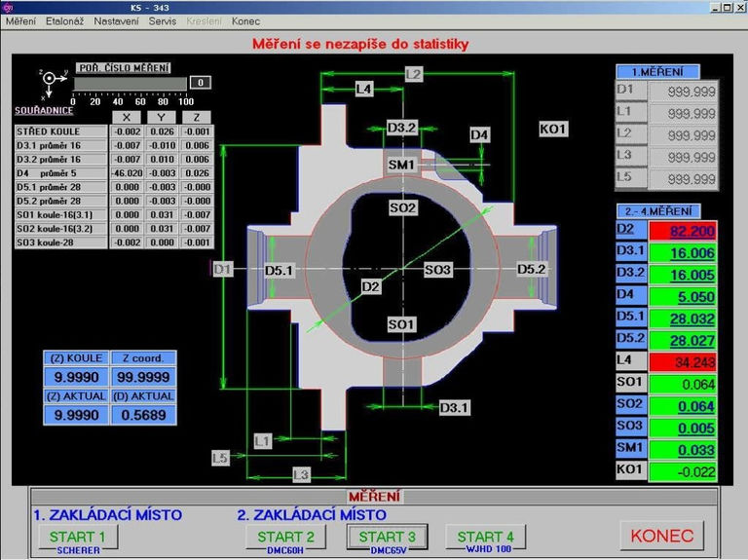Open the Etalonáž menu

(65, 21)
